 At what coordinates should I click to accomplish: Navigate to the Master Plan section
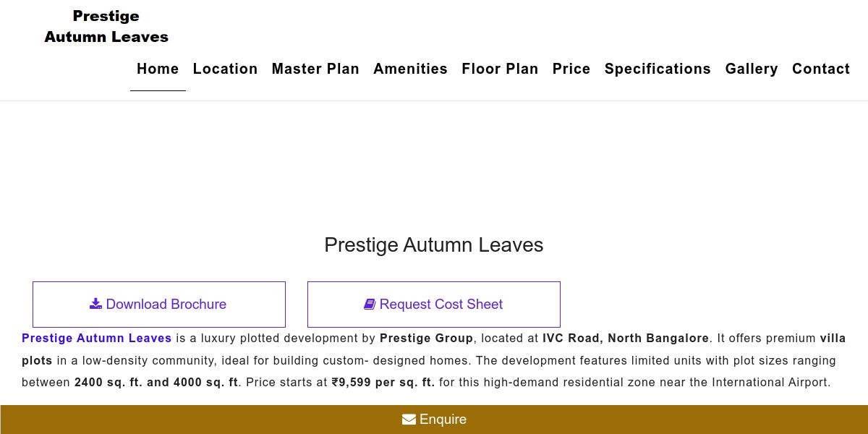pos(315,69)
